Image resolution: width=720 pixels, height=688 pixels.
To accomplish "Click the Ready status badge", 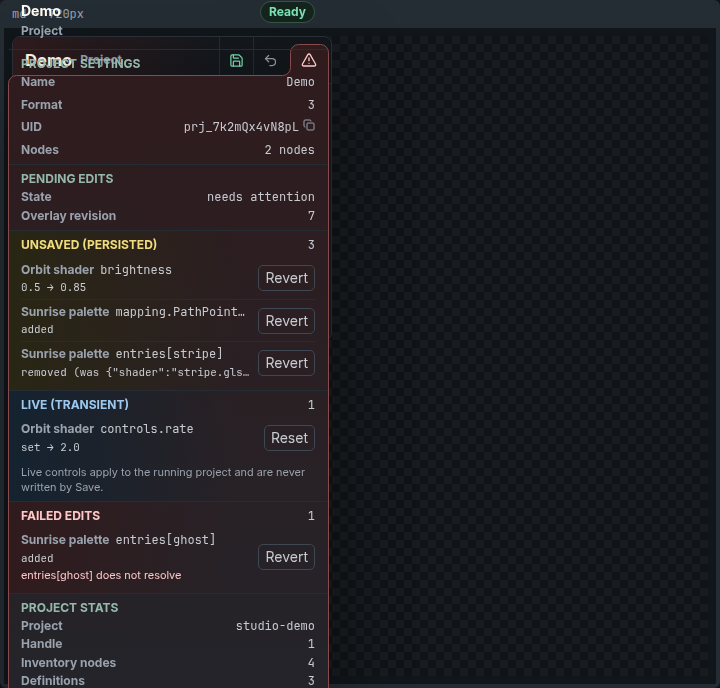I will 287,12.
